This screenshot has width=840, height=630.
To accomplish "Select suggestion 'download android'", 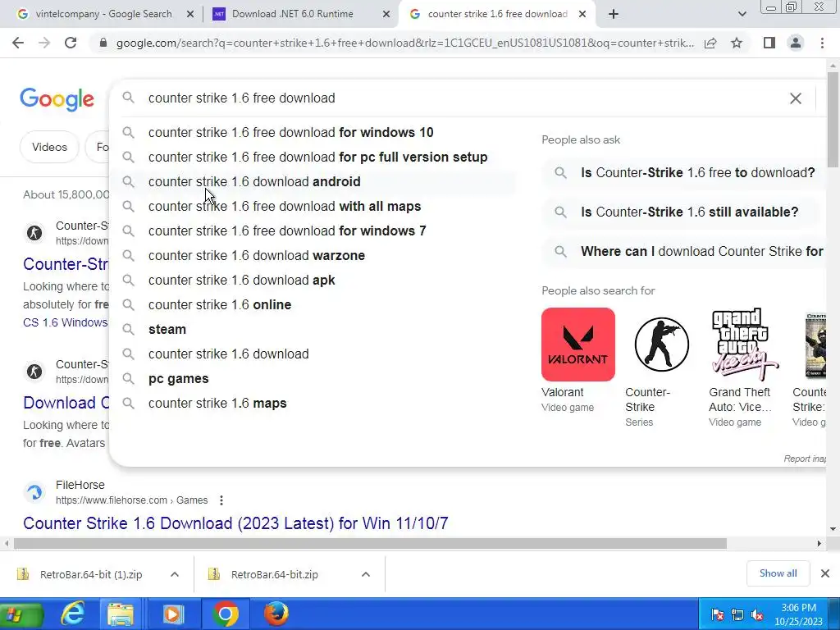I will pos(313,181).
